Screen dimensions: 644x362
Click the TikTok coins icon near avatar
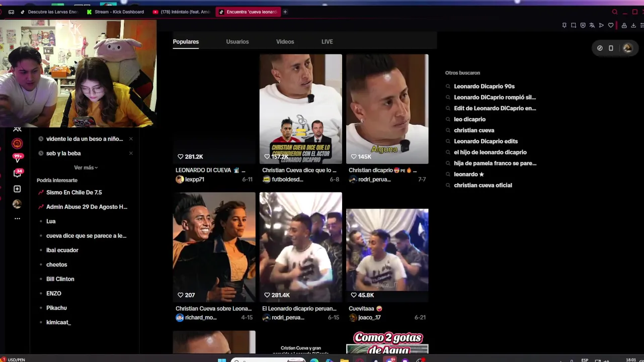600,48
